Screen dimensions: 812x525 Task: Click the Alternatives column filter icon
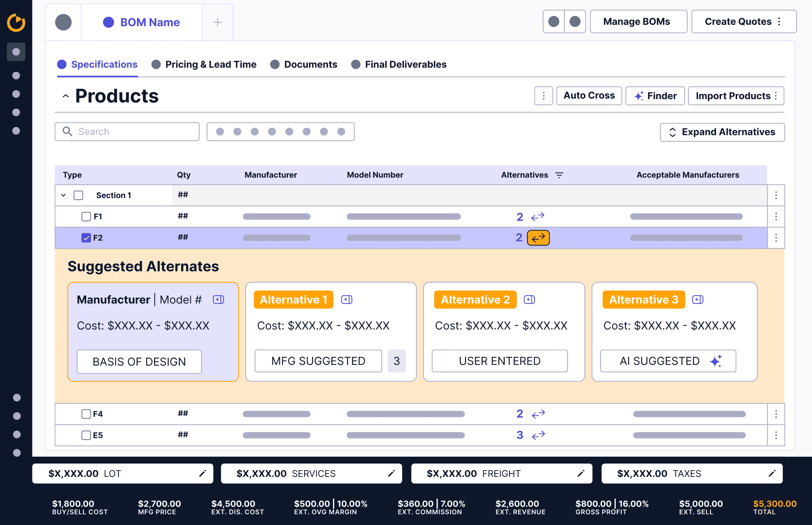[x=559, y=175]
